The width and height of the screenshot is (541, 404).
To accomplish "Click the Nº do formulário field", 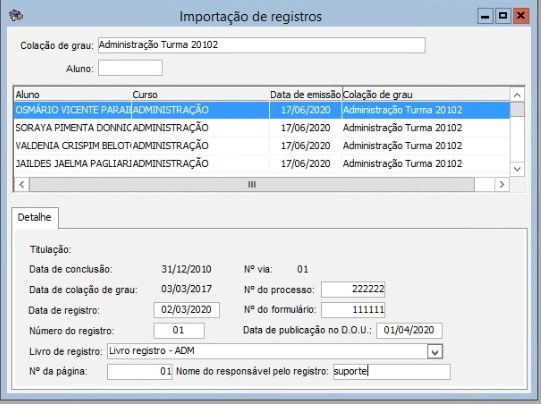I will coord(353,309).
